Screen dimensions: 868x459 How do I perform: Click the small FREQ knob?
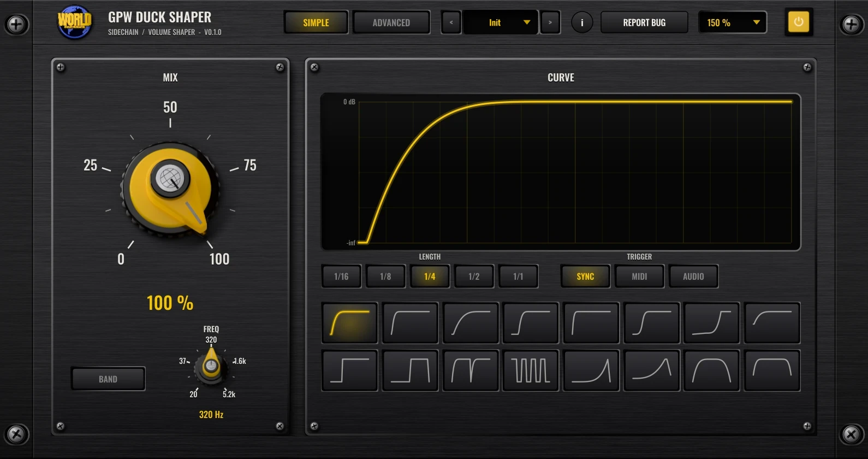tap(211, 366)
